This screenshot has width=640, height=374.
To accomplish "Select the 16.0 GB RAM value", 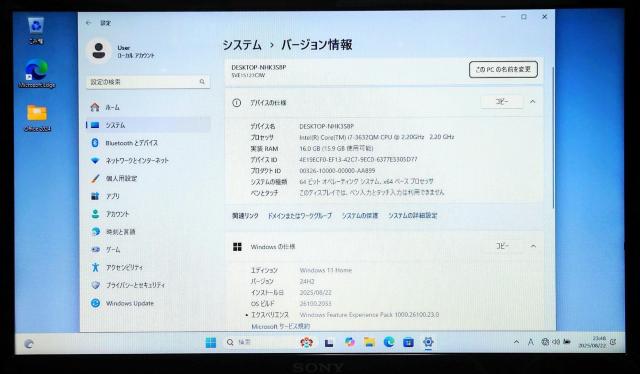I will [x=336, y=149].
